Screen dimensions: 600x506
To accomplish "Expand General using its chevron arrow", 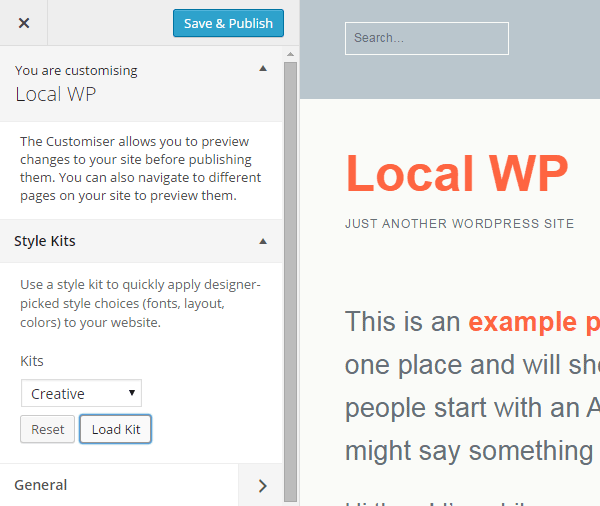I will point(262,486).
